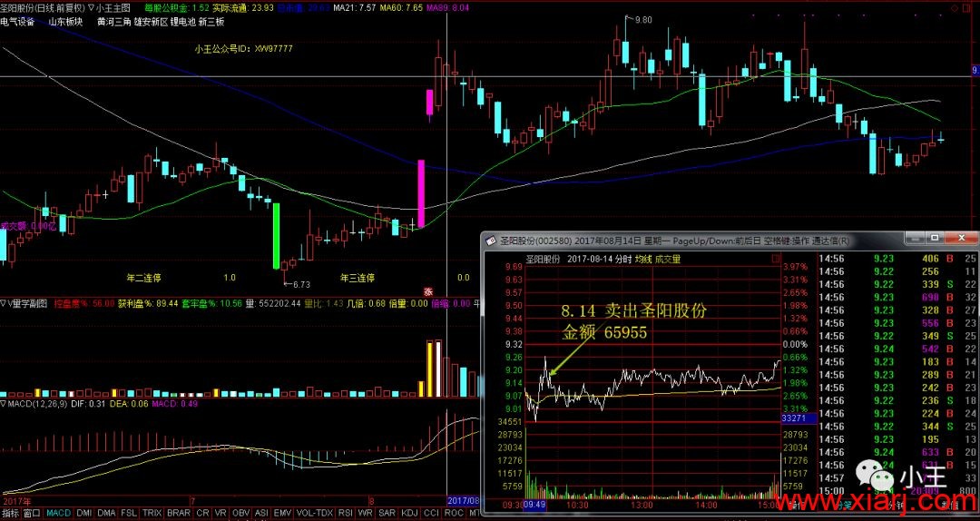Screen dimensions: 980x521
Task: Click the tall magenta candlestick before the gap
Action: click(x=421, y=193)
